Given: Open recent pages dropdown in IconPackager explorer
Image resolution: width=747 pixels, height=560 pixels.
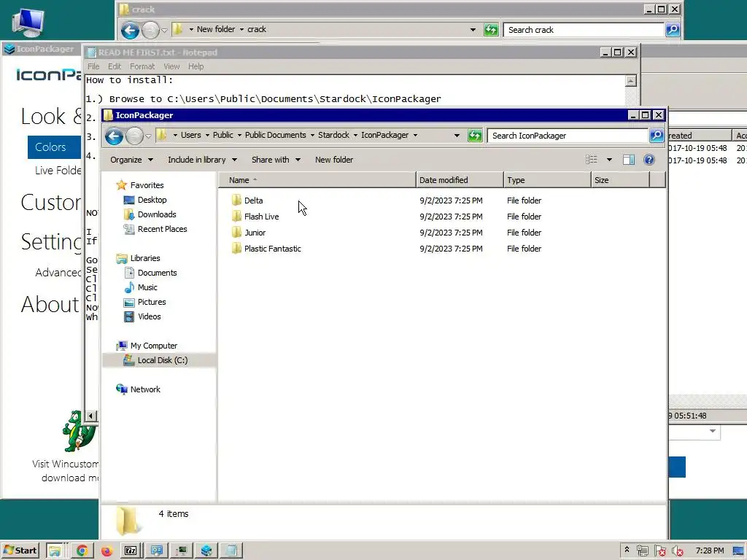Looking at the screenshot, I should point(148,136).
